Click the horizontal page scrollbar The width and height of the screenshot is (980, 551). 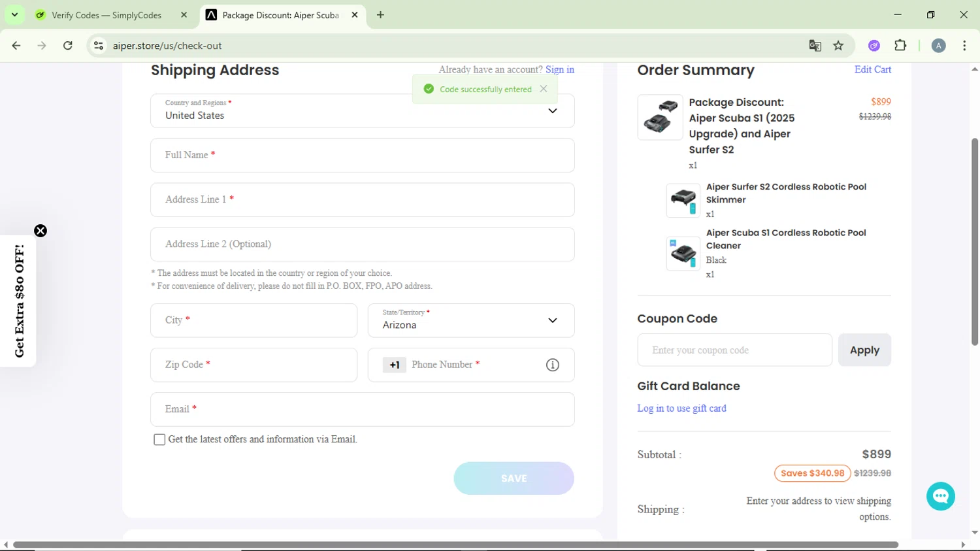(455, 544)
